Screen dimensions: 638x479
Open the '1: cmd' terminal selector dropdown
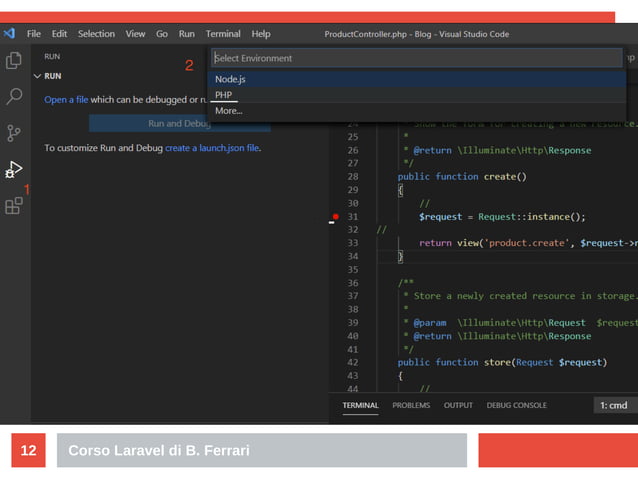(x=614, y=405)
